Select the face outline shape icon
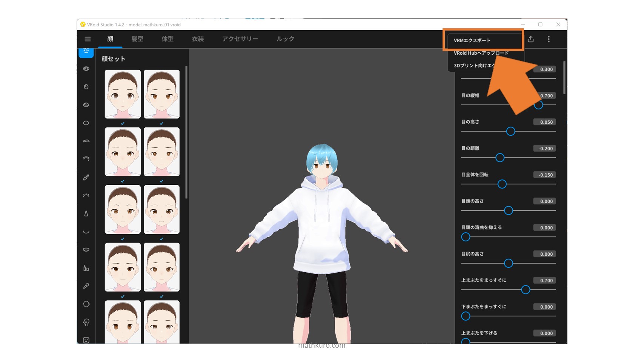 86,304
